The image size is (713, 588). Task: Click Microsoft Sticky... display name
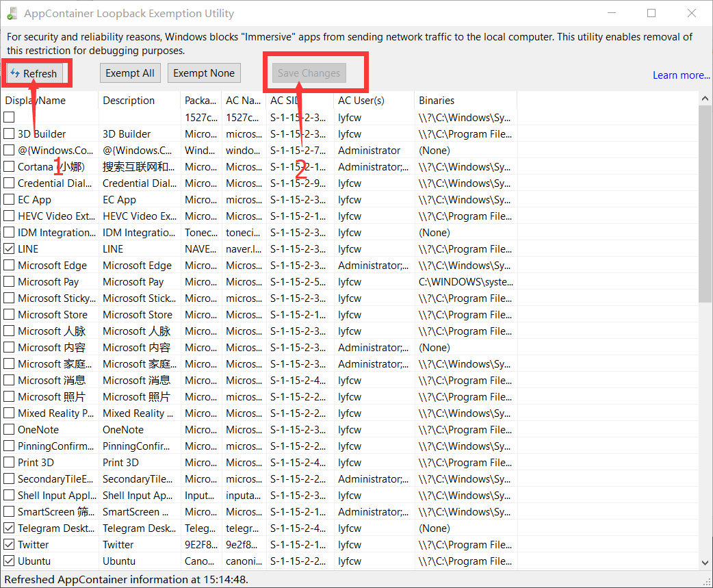[57, 298]
